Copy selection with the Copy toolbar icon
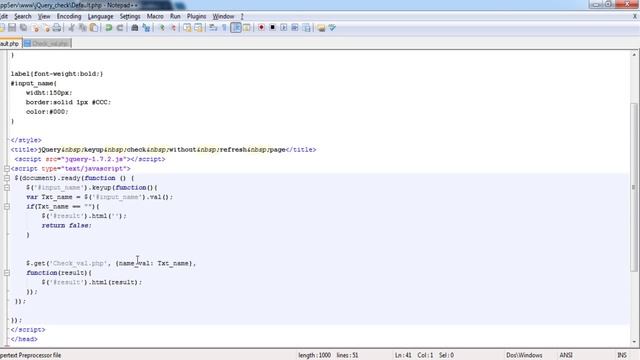 (x=83, y=28)
